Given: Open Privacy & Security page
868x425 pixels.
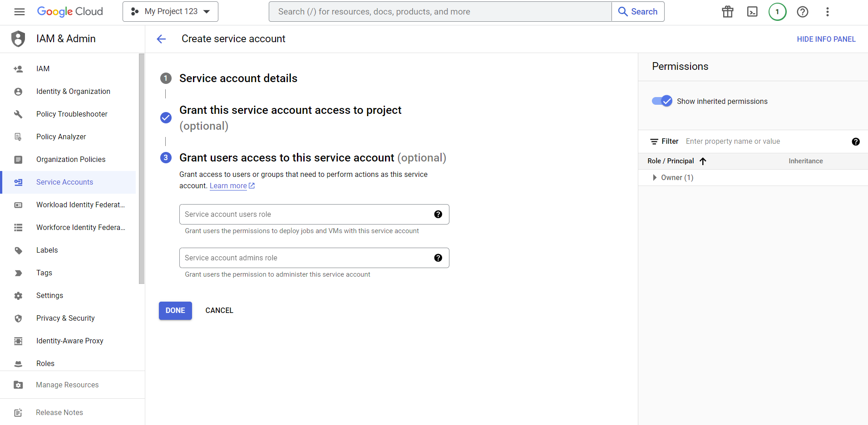Looking at the screenshot, I should coord(65,318).
